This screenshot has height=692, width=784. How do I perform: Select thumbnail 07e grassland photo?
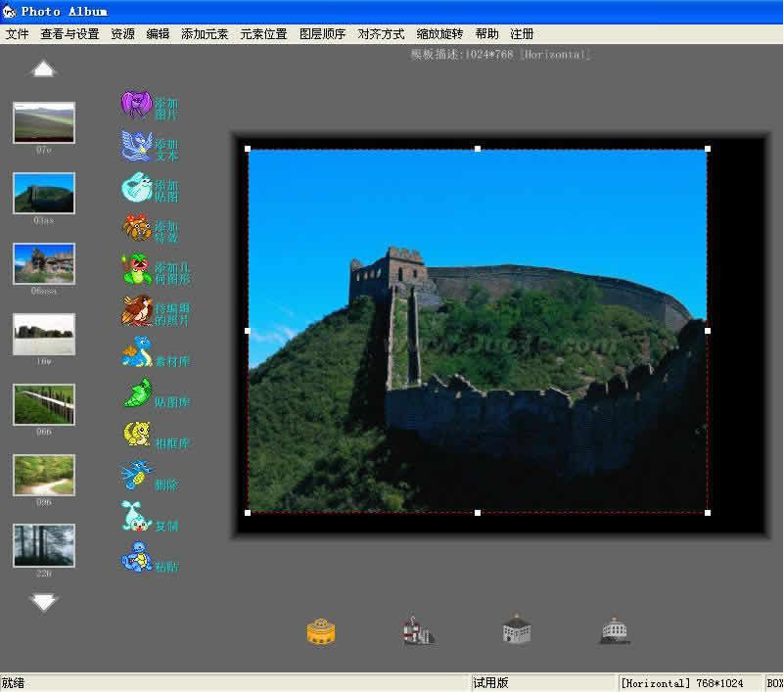(44, 122)
